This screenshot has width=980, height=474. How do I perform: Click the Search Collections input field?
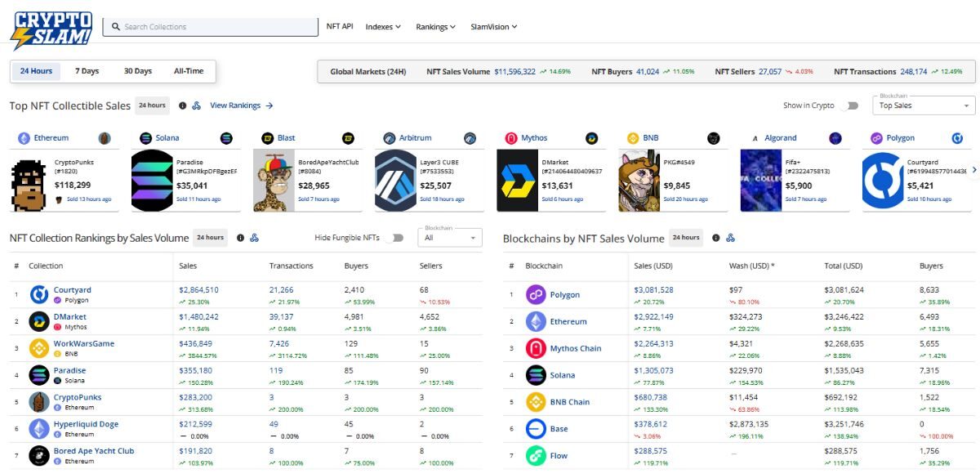[x=211, y=27]
